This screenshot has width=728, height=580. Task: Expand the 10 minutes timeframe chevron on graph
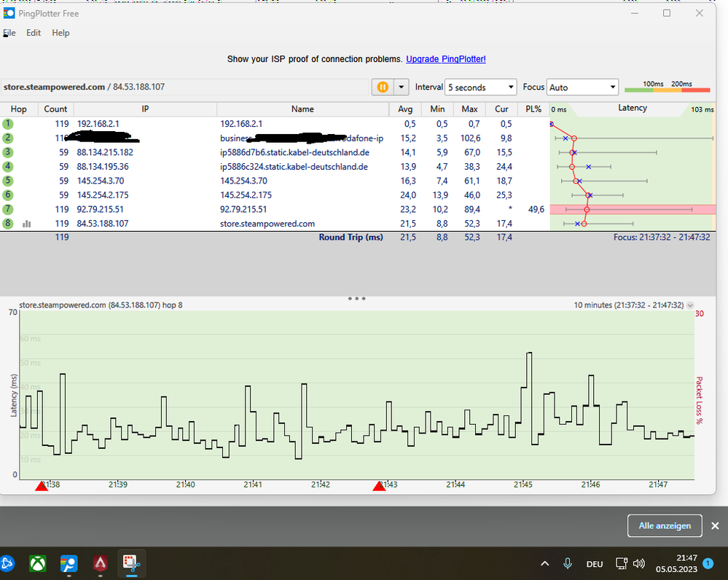pos(690,305)
